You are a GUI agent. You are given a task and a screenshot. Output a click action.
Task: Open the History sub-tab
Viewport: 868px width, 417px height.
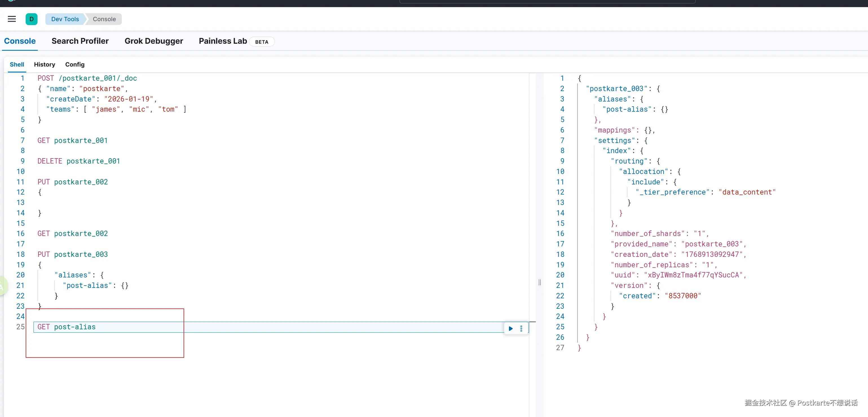coord(45,64)
